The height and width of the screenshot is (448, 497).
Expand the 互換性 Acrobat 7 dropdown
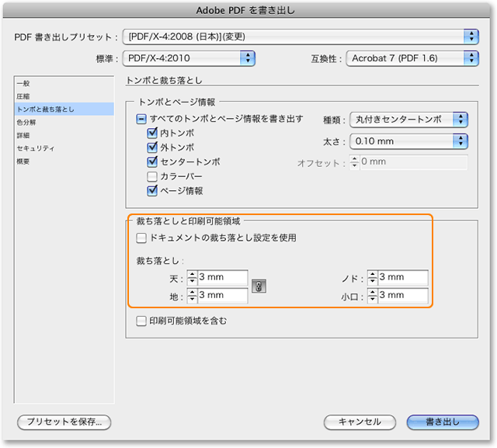(412, 57)
